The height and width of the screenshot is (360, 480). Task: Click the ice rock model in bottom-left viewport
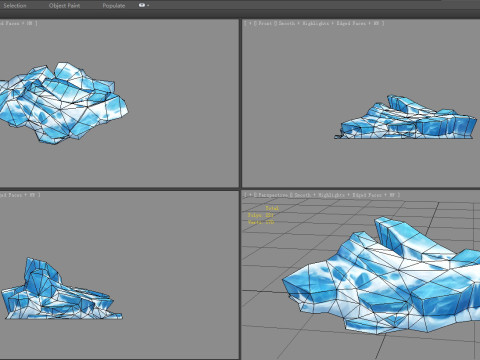pos(57,297)
